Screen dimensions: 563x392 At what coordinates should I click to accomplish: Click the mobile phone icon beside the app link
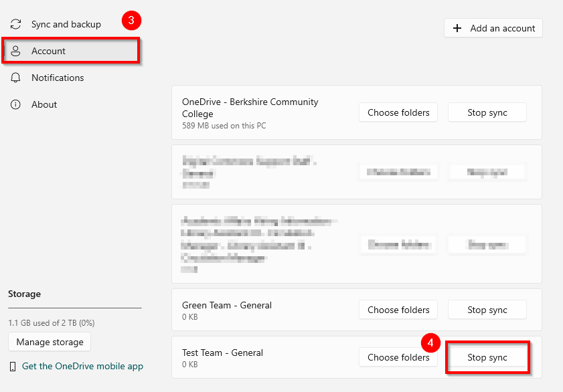(13, 367)
